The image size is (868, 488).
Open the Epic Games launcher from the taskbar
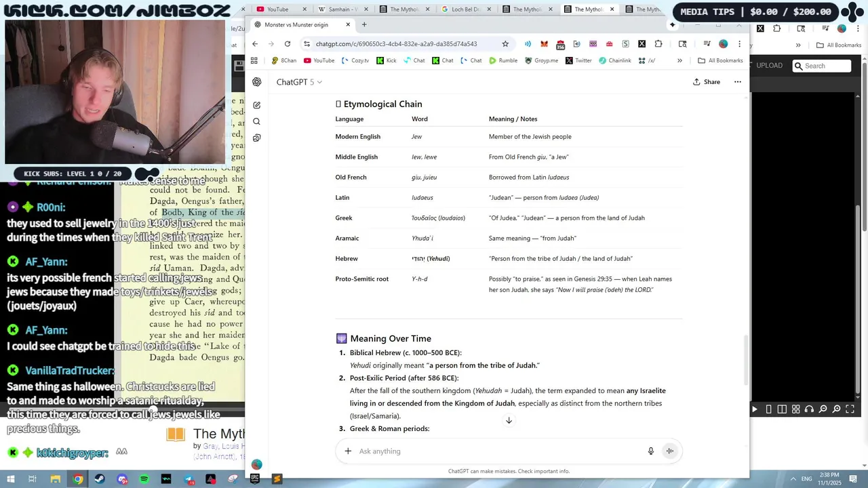[x=255, y=479]
